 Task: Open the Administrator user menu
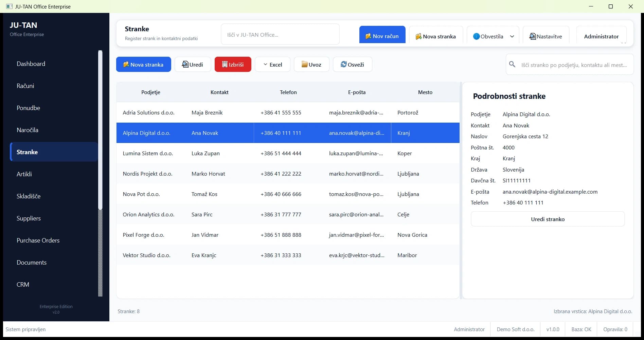[x=601, y=35]
